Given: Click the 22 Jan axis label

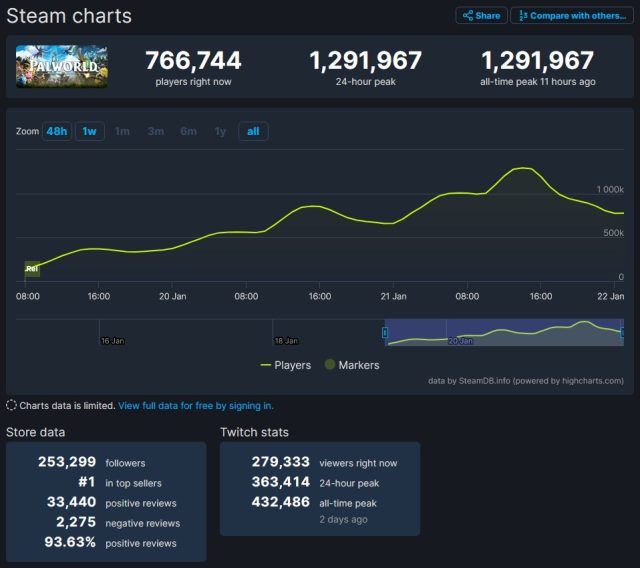Looking at the screenshot, I should coord(611,296).
